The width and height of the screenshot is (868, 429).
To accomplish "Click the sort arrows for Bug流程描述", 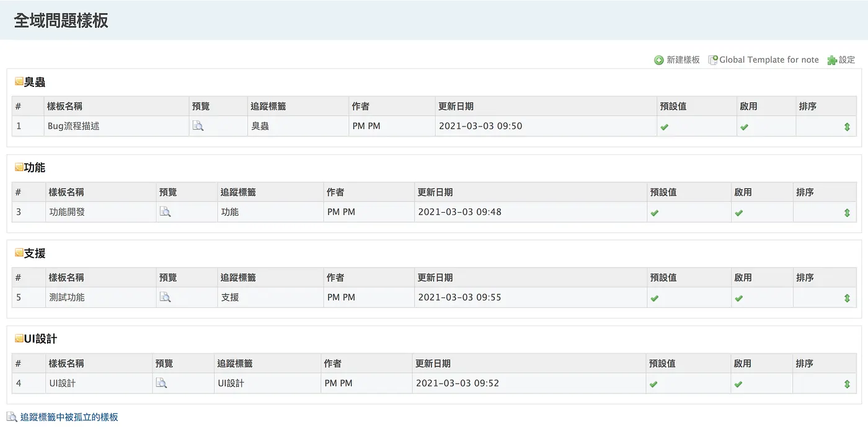I will (x=847, y=126).
